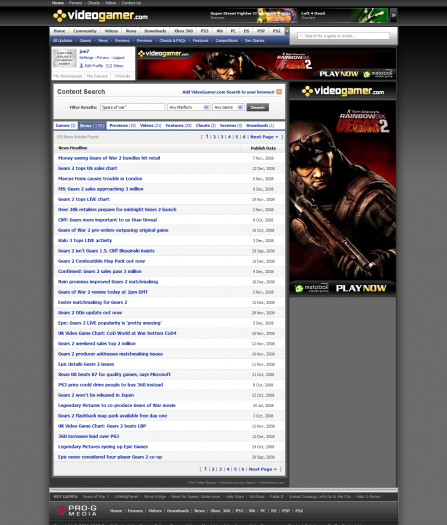The image size is (447, 525).
Task: Open the My Games profile tab
Action: tap(97, 76)
